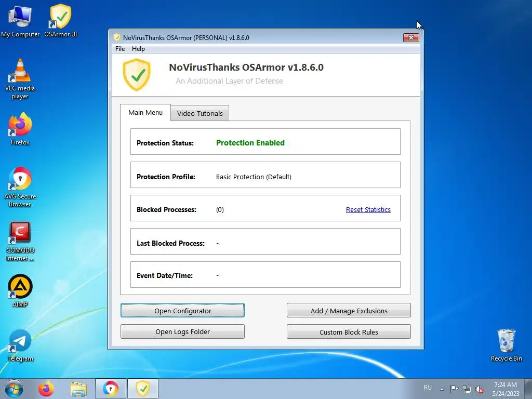Select the AVG Secure Browser shortcut

pyautogui.click(x=20, y=187)
